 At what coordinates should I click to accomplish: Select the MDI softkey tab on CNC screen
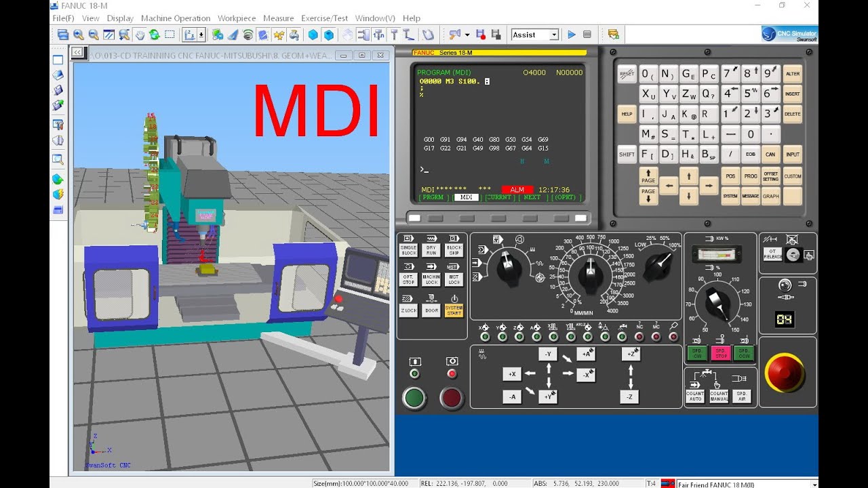[466, 197]
